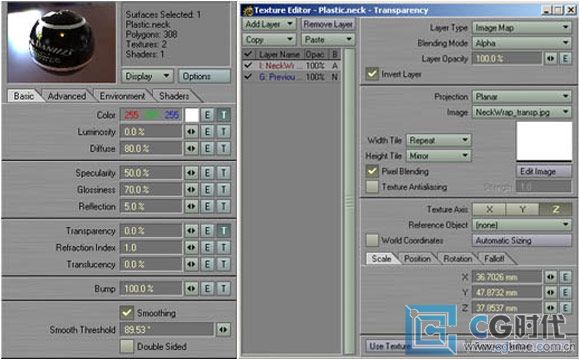Click Bump texture T button
Image resolution: width=580 pixels, height=360 pixels.
(x=223, y=289)
